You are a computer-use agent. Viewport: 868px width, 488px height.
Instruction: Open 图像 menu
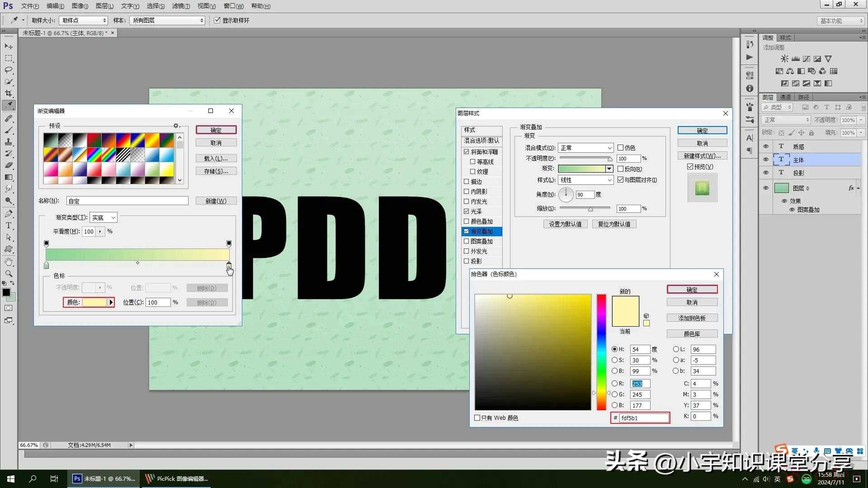click(x=80, y=6)
